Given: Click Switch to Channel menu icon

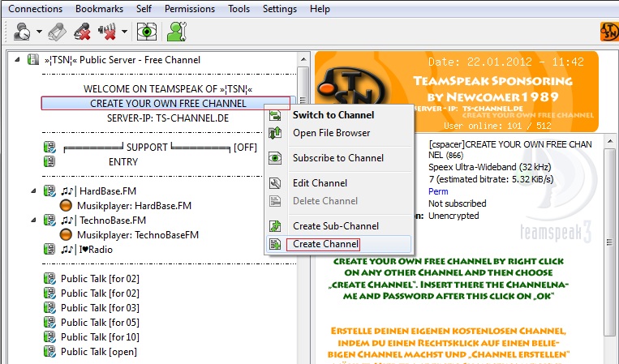Looking at the screenshot, I should tap(275, 115).
